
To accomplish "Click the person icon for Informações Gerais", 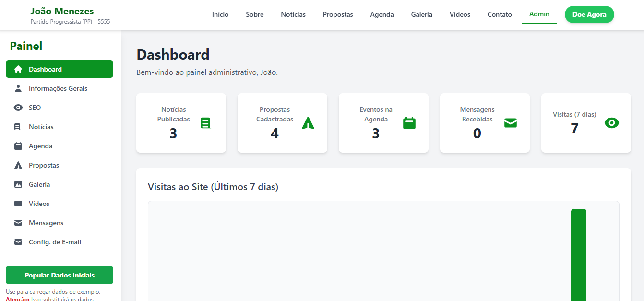I will point(18,88).
